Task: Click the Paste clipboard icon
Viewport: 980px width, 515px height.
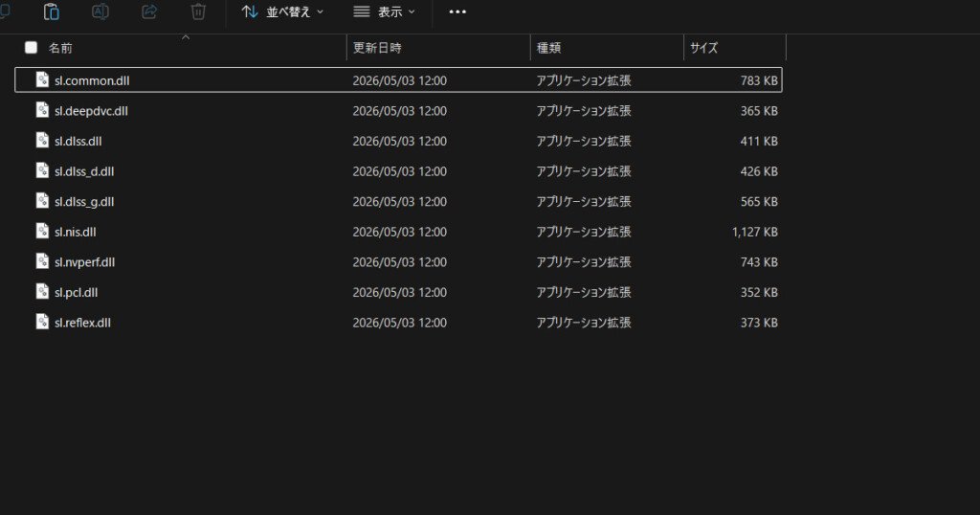Action: pos(52,11)
